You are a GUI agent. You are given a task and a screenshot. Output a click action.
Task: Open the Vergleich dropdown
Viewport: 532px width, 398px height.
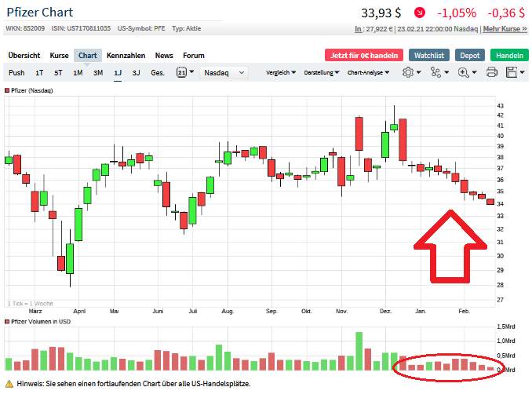coord(281,72)
